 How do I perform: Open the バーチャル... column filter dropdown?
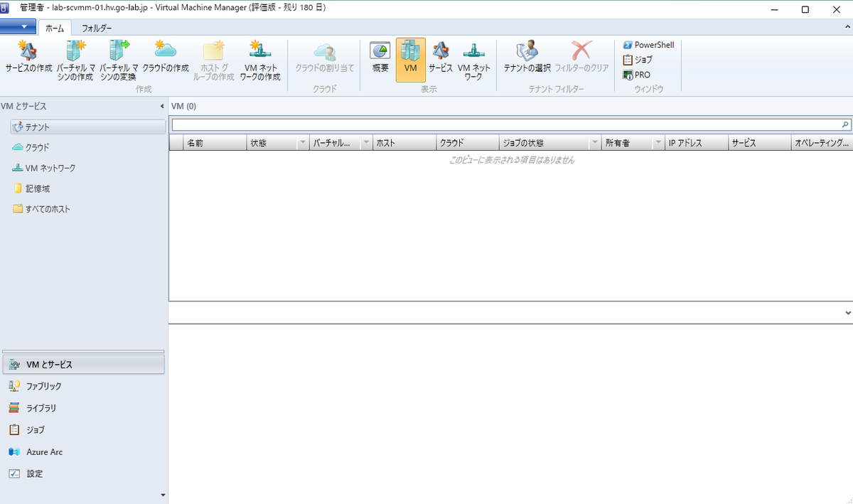(x=366, y=143)
